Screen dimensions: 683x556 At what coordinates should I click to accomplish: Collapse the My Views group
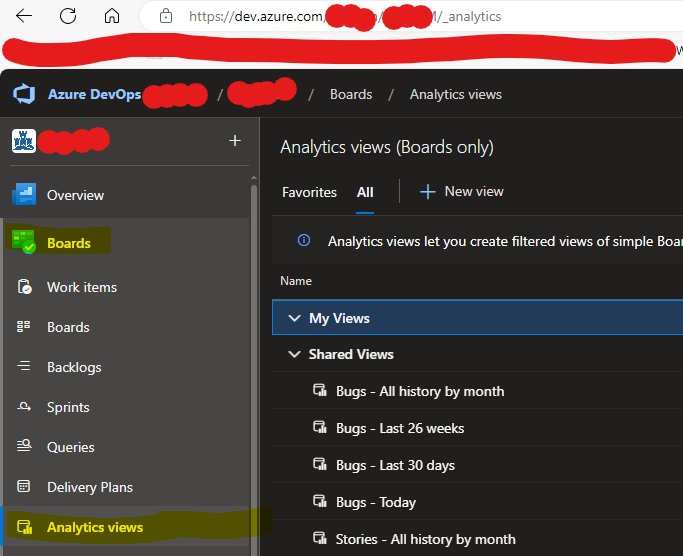294,318
